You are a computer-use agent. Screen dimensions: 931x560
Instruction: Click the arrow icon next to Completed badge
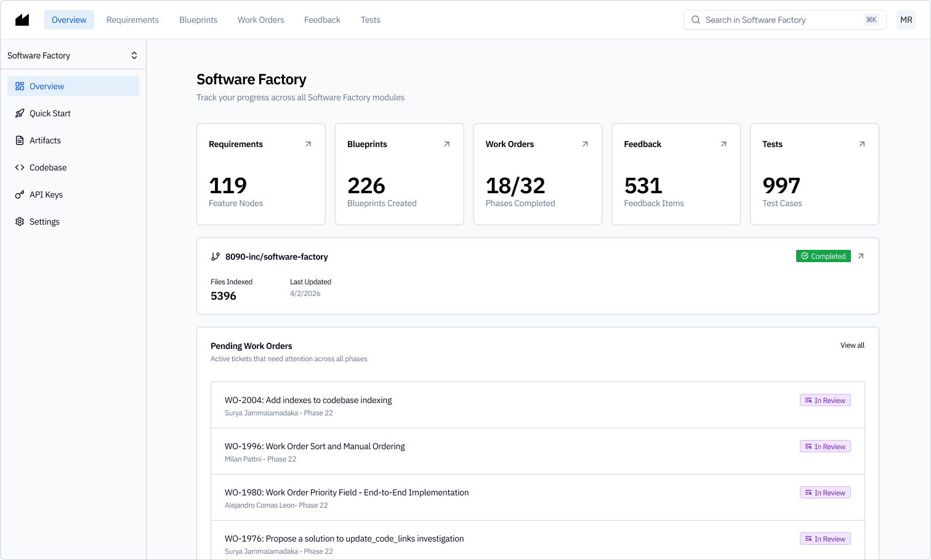click(861, 256)
